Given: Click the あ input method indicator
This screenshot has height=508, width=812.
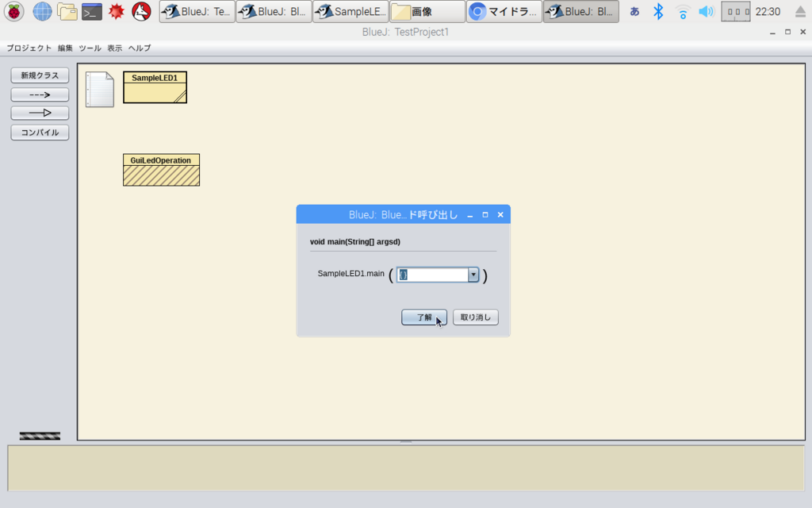Looking at the screenshot, I should tap(634, 11).
